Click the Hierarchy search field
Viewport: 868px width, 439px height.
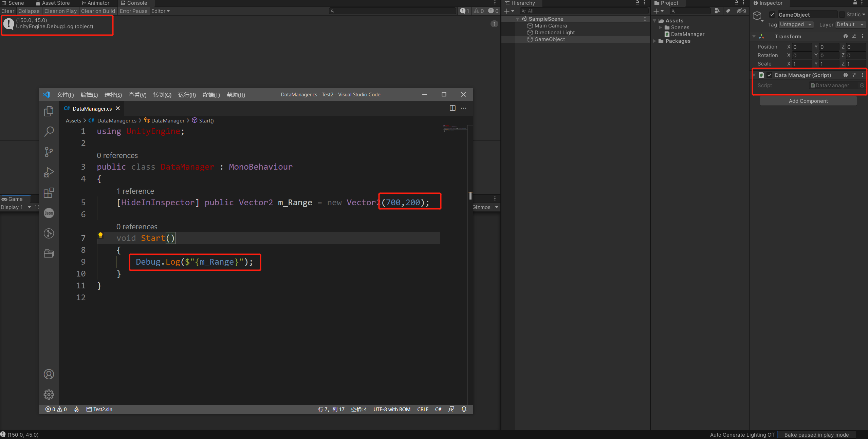pyautogui.click(x=583, y=11)
